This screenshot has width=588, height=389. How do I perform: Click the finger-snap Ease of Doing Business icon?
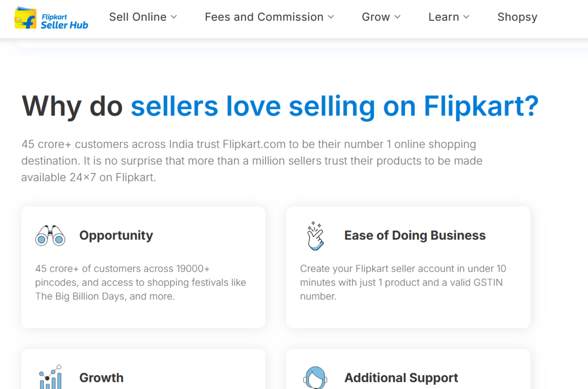point(315,236)
